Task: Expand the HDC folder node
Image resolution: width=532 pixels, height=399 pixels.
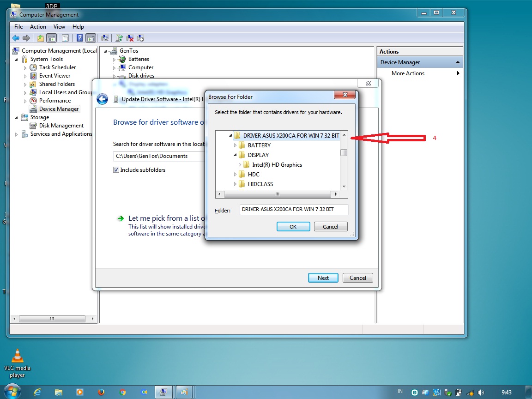Action: (x=235, y=175)
